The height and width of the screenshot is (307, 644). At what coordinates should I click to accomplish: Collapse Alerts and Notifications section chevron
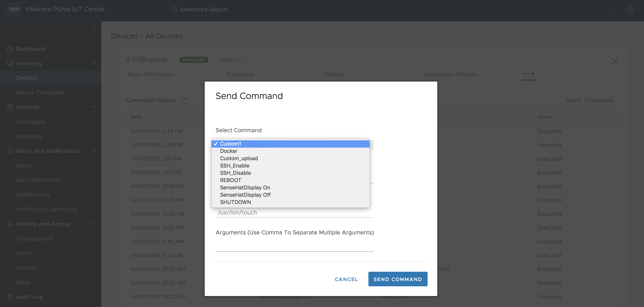click(94, 151)
